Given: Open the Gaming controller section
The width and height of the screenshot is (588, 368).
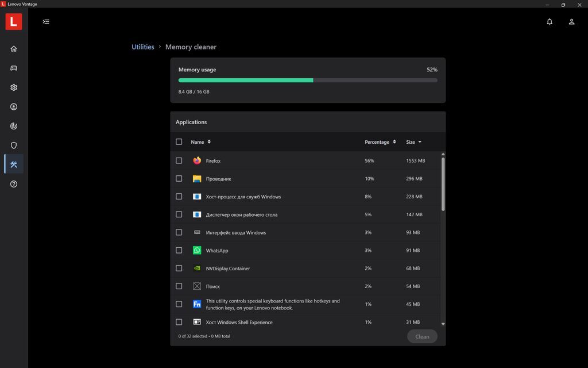Looking at the screenshot, I should tap(14, 68).
